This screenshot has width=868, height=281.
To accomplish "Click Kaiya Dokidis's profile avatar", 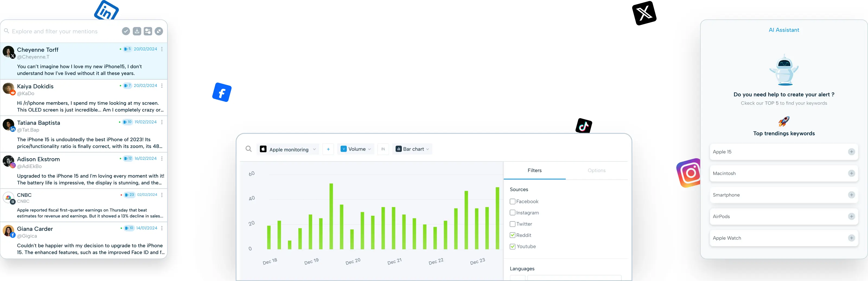I will click(x=8, y=89).
